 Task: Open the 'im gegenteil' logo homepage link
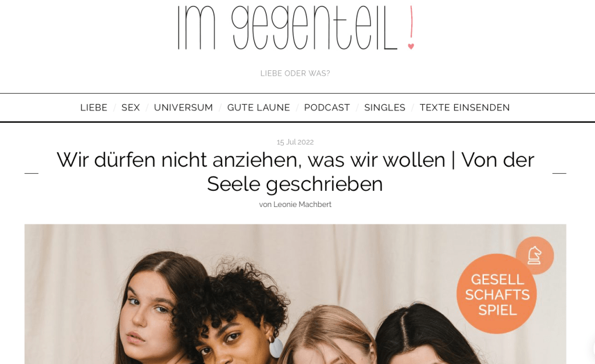click(x=296, y=28)
